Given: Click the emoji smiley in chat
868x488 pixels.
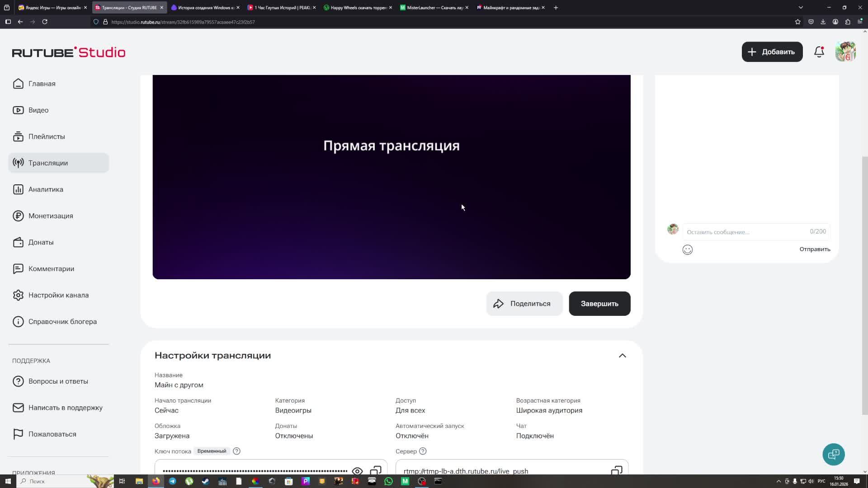Looking at the screenshot, I should (687, 250).
